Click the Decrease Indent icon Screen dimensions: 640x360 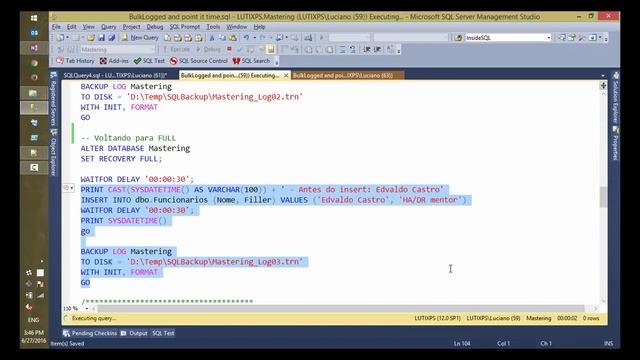point(367,49)
